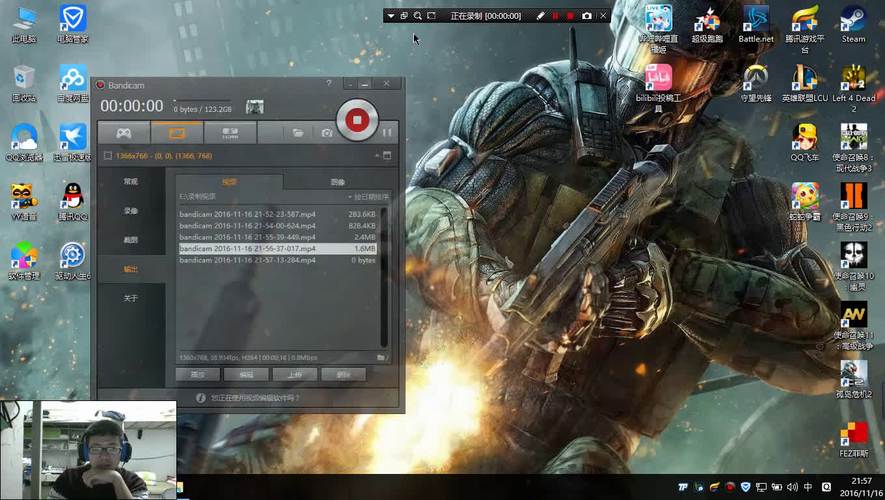The image size is (885, 500).
Task: Take a snapshot from the top recording bar camera
Action: click(x=587, y=16)
